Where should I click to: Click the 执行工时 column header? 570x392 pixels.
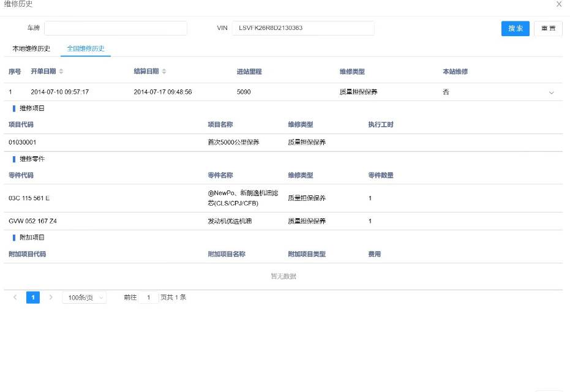tap(381, 125)
